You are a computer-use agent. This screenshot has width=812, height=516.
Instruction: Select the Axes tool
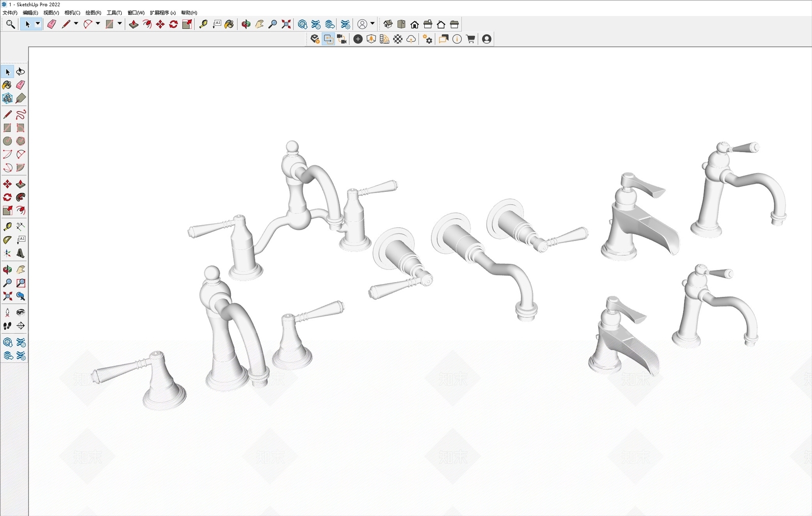point(8,253)
